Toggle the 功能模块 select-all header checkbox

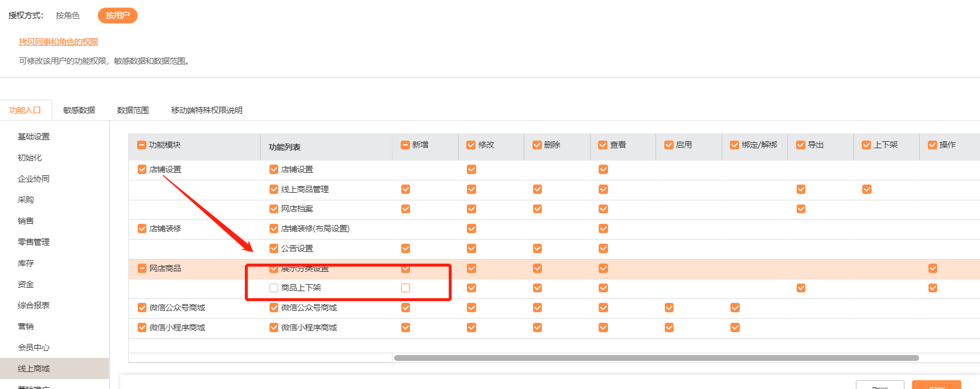[x=141, y=145]
